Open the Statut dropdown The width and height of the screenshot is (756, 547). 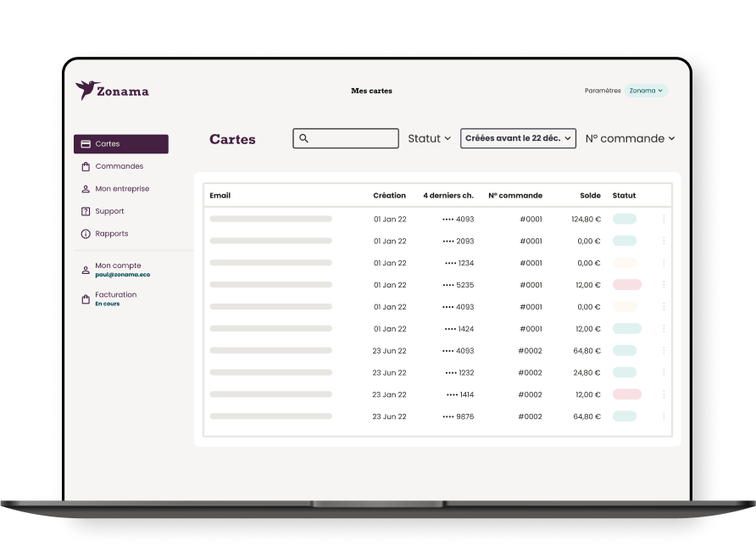tap(429, 137)
